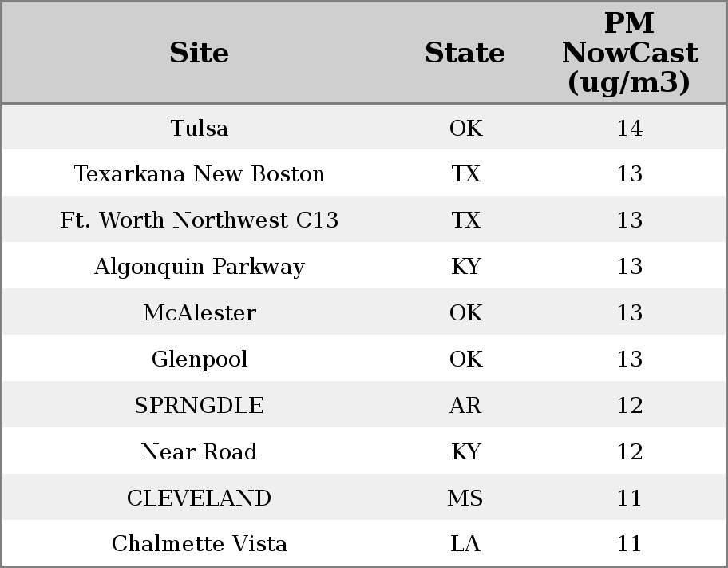Select the SPRNGDLE site cell
The height and width of the screenshot is (568, 728).
pyautogui.click(x=199, y=406)
